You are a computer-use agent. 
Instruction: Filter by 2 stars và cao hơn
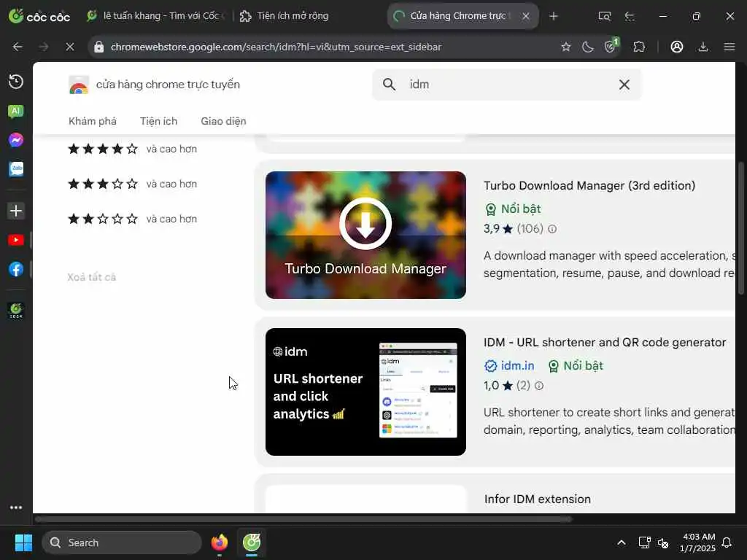click(133, 219)
